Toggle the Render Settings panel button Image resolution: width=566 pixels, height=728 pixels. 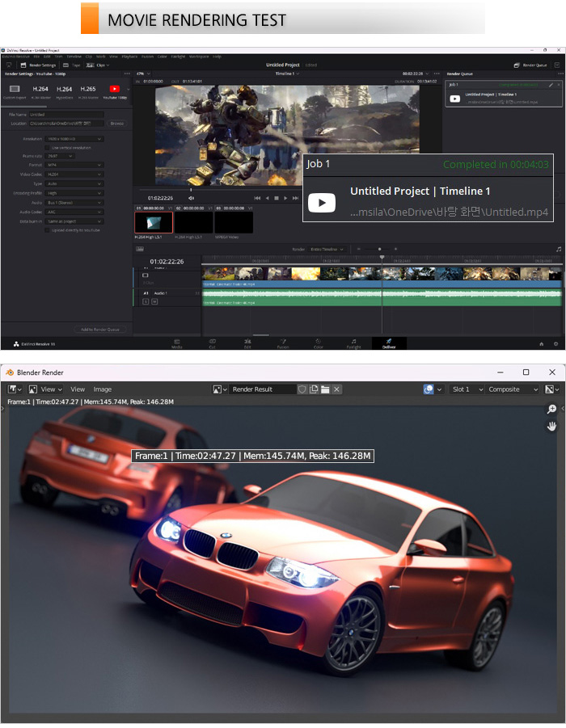coord(38,65)
